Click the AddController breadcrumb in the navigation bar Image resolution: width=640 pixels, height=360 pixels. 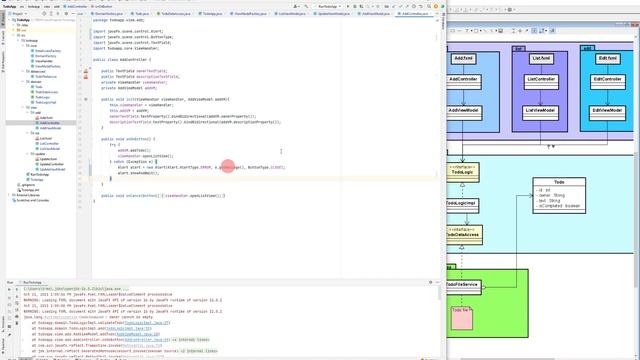click(75, 7)
